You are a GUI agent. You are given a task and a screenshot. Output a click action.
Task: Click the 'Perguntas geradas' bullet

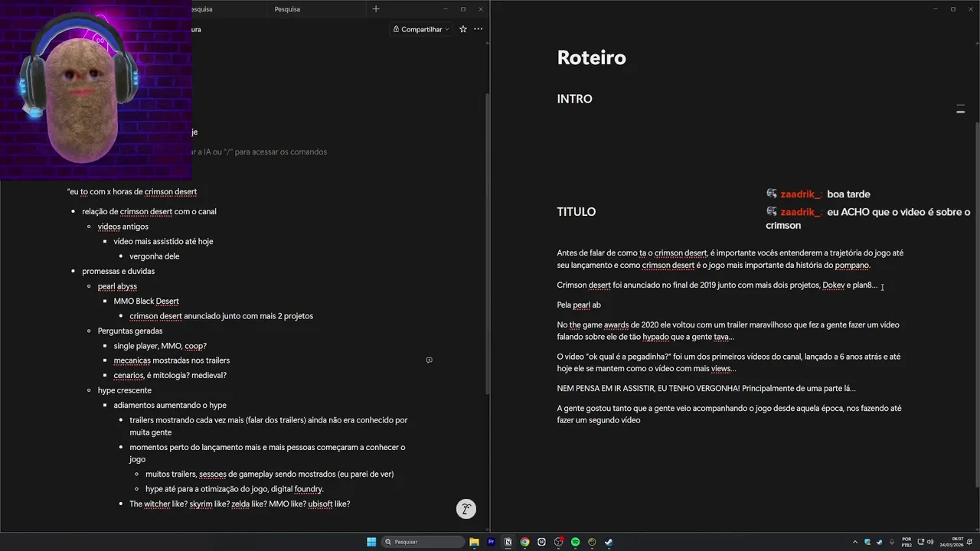pos(129,331)
